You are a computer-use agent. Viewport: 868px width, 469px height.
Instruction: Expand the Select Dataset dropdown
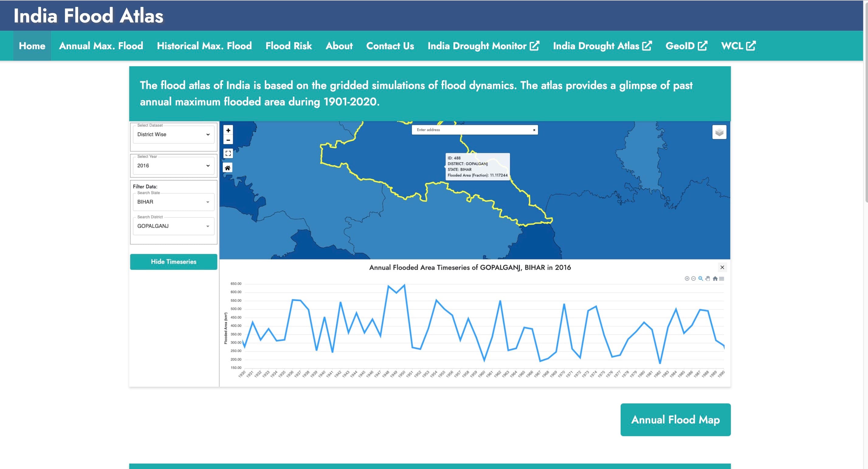pyautogui.click(x=174, y=134)
